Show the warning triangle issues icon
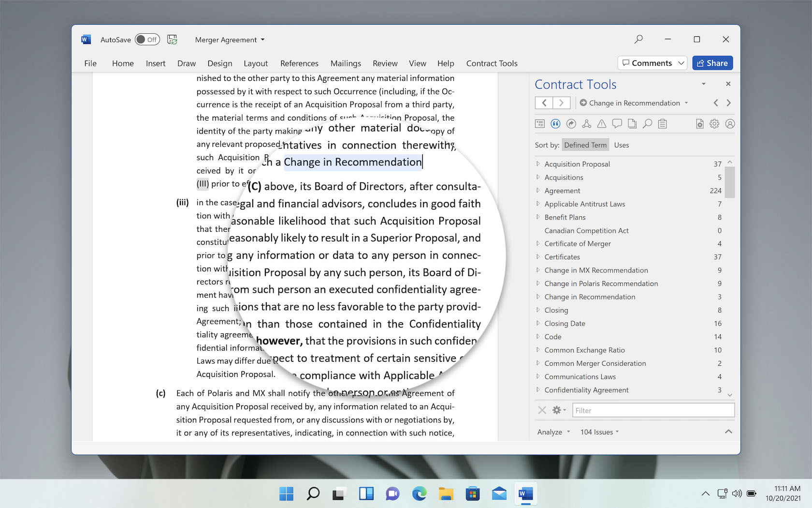Viewport: 812px width, 508px height. [x=602, y=124]
